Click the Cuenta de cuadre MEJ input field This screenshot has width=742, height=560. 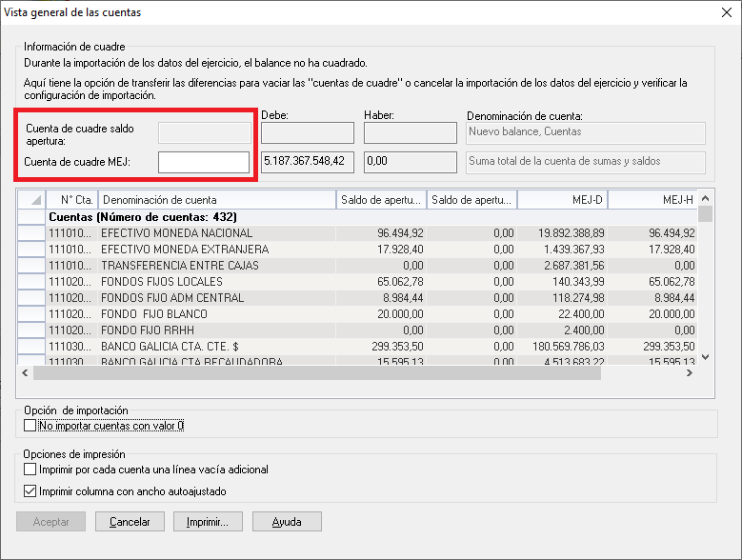[204, 162]
